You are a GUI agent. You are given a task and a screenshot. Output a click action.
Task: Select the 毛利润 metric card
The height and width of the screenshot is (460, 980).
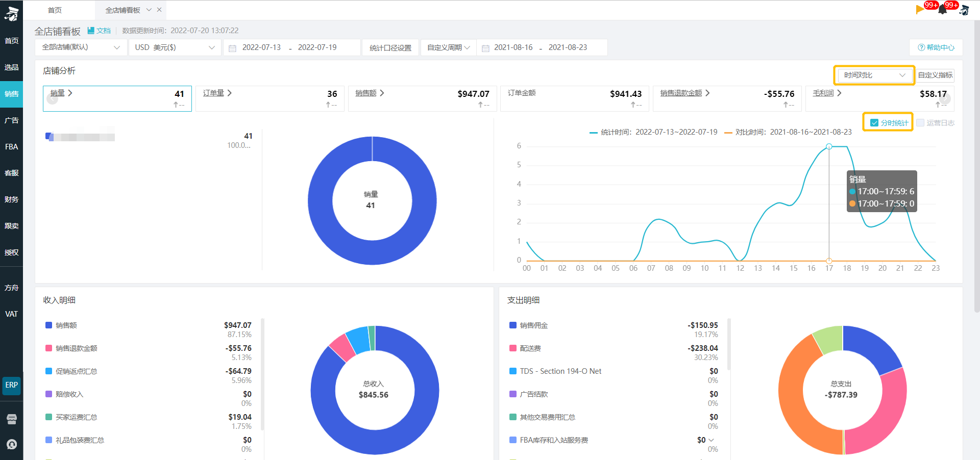coord(879,98)
